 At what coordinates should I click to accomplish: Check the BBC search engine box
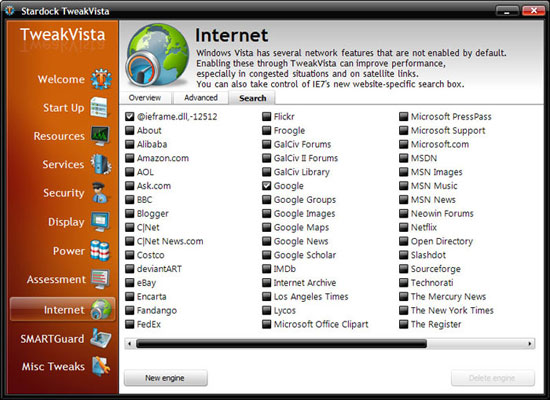pyautogui.click(x=129, y=200)
